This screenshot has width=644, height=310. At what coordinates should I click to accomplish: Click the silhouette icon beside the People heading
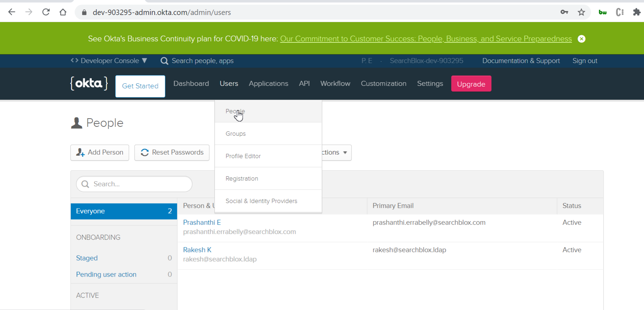tap(76, 123)
